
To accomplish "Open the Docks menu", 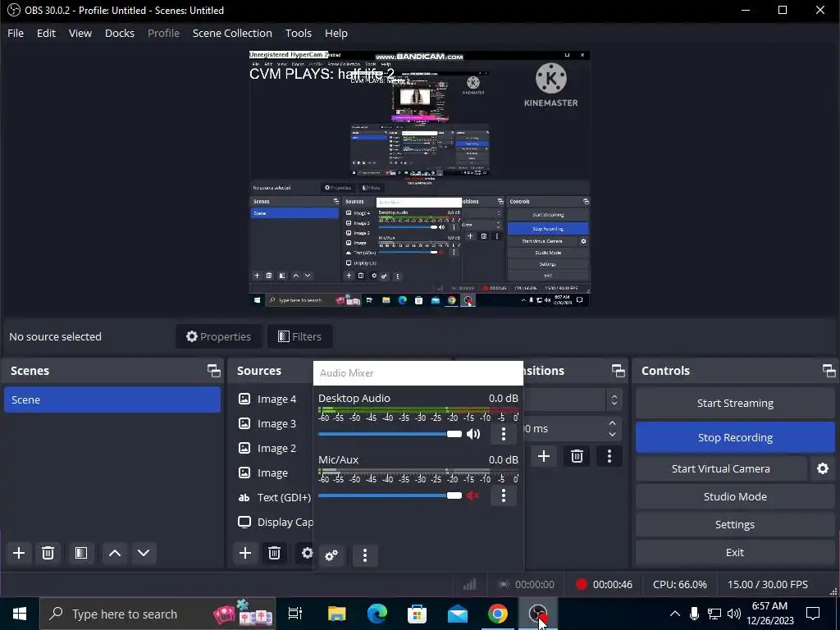I will (x=120, y=33).
